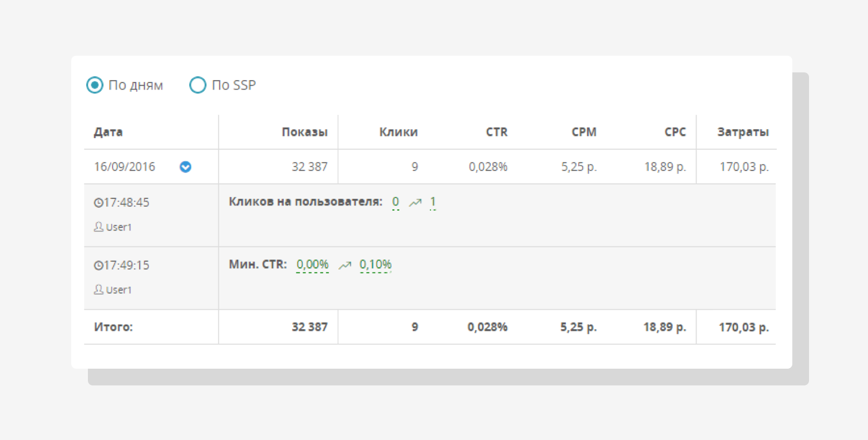
Task: Switch to 'По SSP' radio option
Action: click(x=198, y=85)
